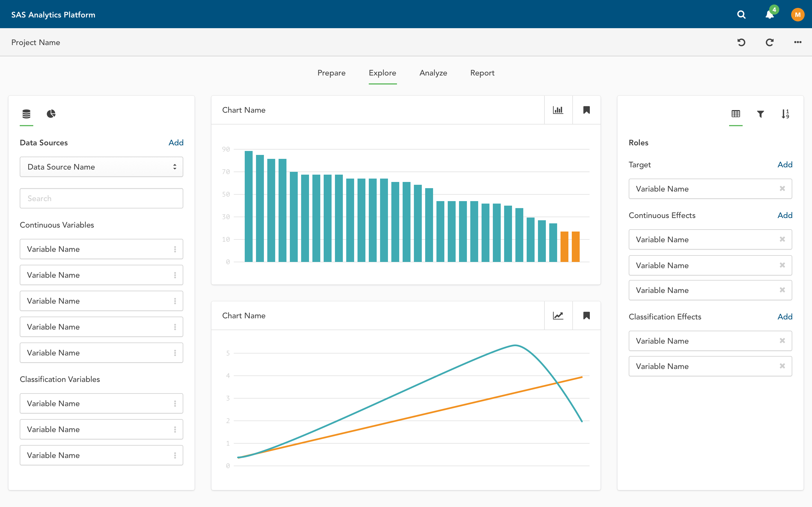Click Add next to Continuous Effects
The height and width of the screenshot is (507, 812).
click(785, 215)
